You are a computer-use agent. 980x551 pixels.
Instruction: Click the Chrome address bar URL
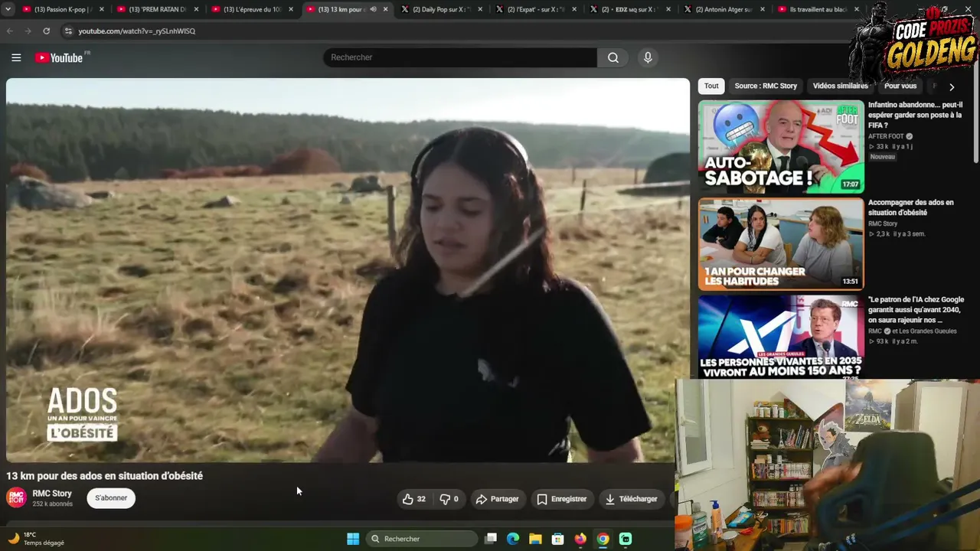click(136, 31)
